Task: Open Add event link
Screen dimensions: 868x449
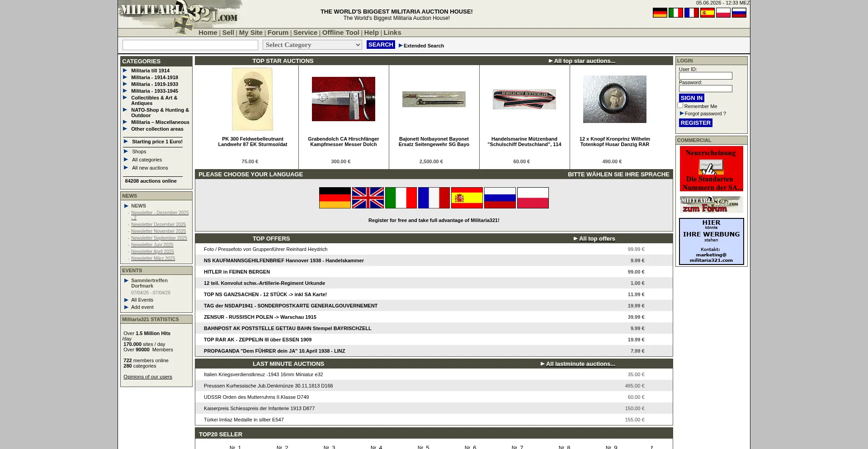Action: (x=142, y=307)
